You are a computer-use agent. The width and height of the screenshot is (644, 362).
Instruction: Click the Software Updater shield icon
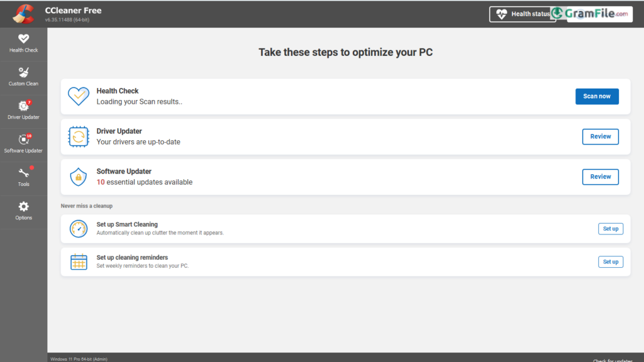(79, 177)
